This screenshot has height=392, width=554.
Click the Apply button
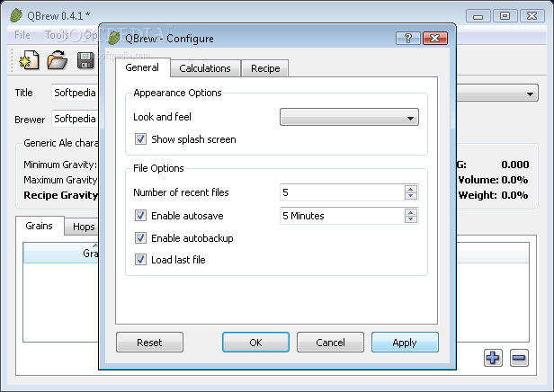coord(405,343)
